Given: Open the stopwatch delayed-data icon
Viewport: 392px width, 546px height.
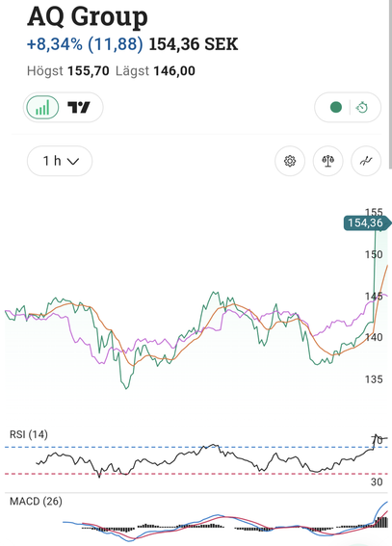Looking at the screenshot, I should tap(362, 107).
